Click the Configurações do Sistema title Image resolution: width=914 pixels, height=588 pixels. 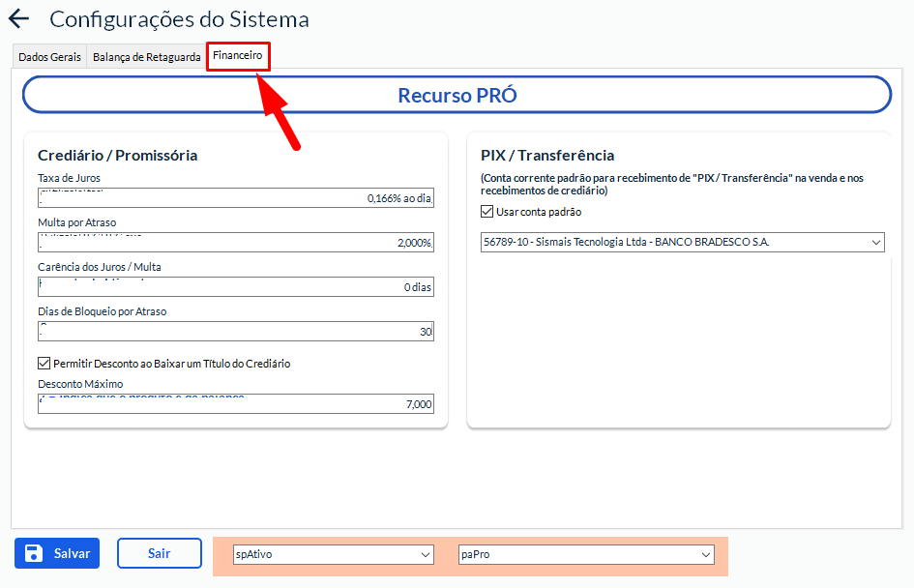179,18
